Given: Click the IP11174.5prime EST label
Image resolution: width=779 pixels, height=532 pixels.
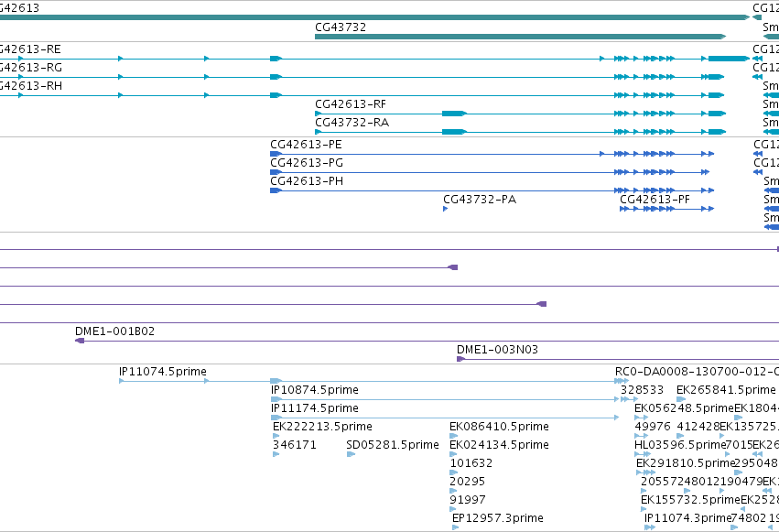Looking at the screenshot, I should coord(315,408).
